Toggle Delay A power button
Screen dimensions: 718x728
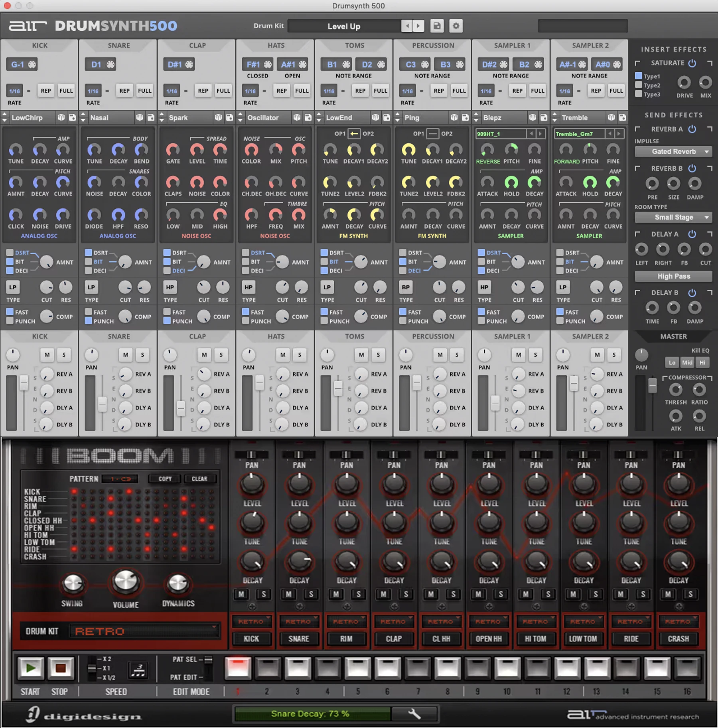(692, 234)
